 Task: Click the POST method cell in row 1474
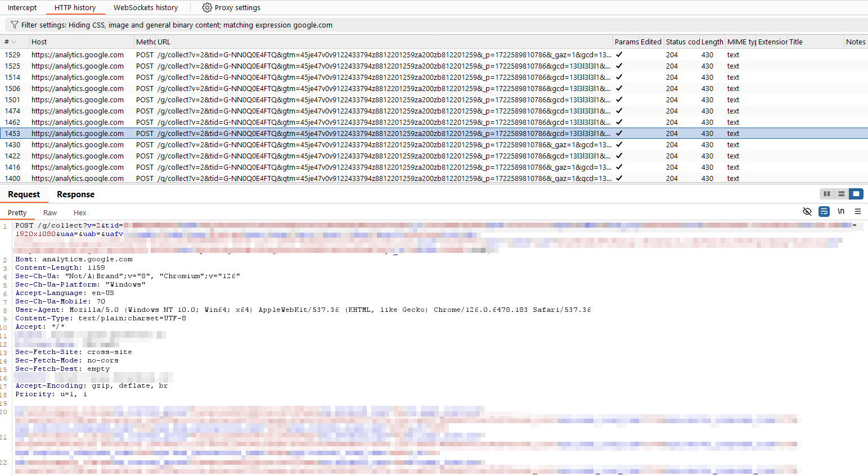click(145, 111)
